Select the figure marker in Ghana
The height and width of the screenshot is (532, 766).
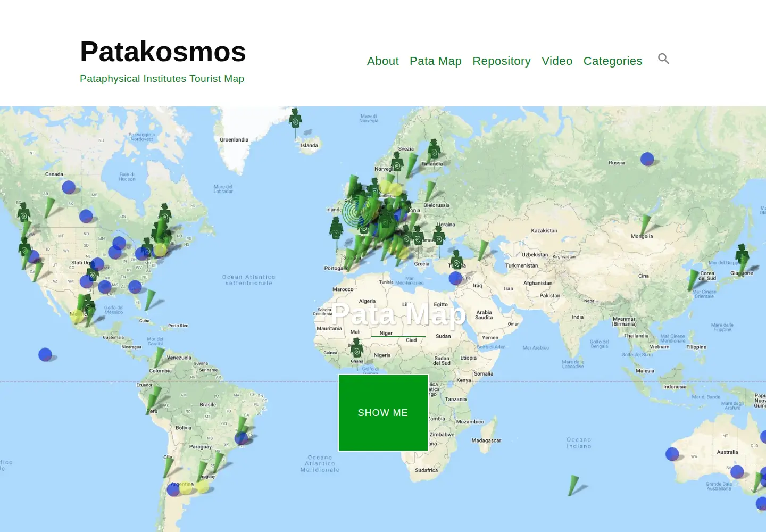click(357, 348)
